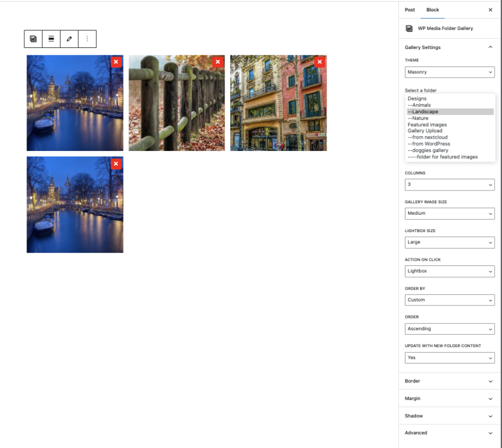Close the settings sidebar panel

tap(490, 10)
